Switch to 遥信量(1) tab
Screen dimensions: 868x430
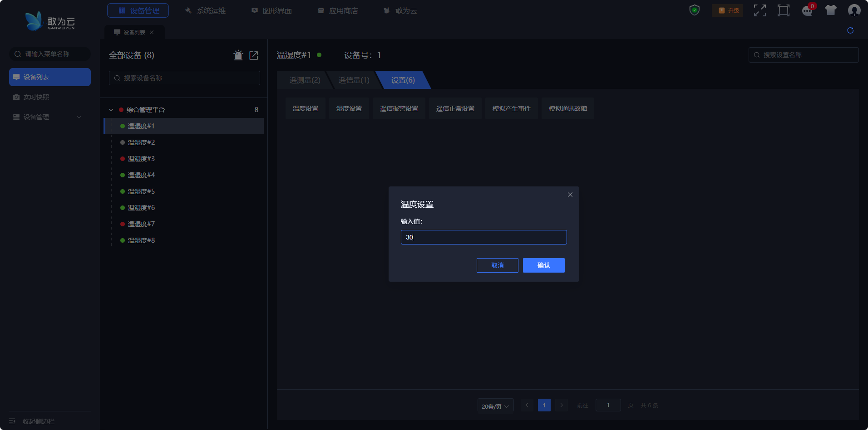(354, 80)
